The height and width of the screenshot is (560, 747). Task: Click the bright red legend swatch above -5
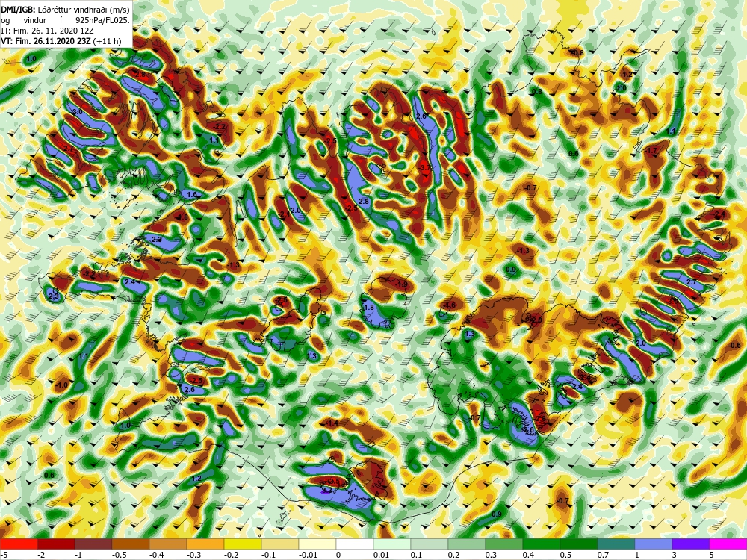tap(19, 544)
